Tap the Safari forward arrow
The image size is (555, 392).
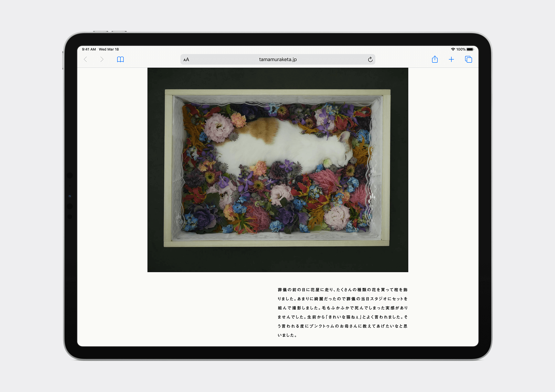[x=102, y=59]
